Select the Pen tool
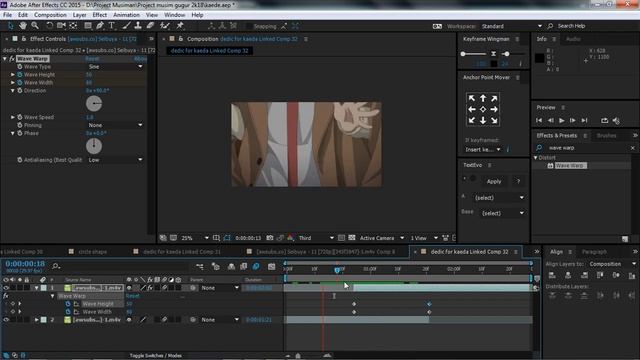Viewport: 640px width, 360px height. point(100,26)
